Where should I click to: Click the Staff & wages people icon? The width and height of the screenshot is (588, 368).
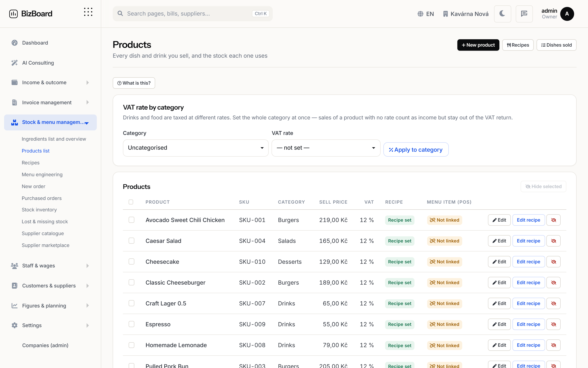point(14,266)
